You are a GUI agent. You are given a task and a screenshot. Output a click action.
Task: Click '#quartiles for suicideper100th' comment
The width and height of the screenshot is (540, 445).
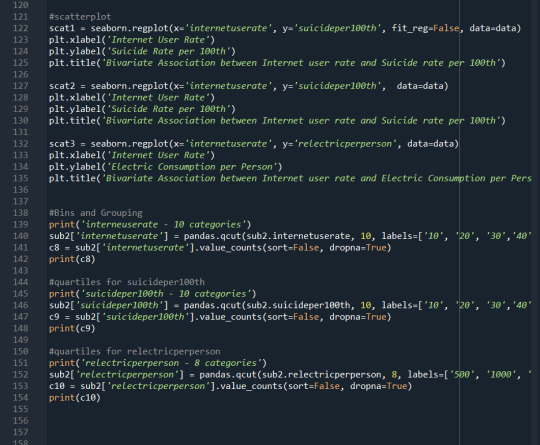[127, 282]
